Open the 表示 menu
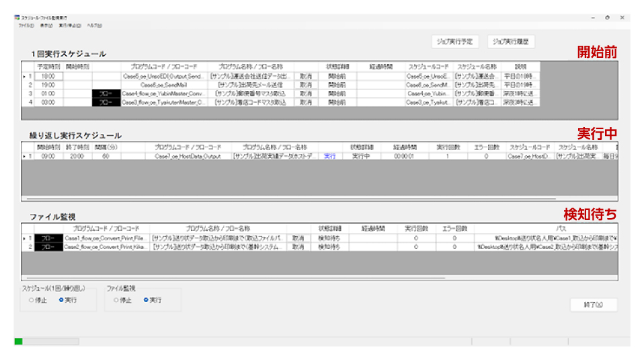The height and width of the screenshot is (360, 644). pyautogui.click(x=46, y=26)
